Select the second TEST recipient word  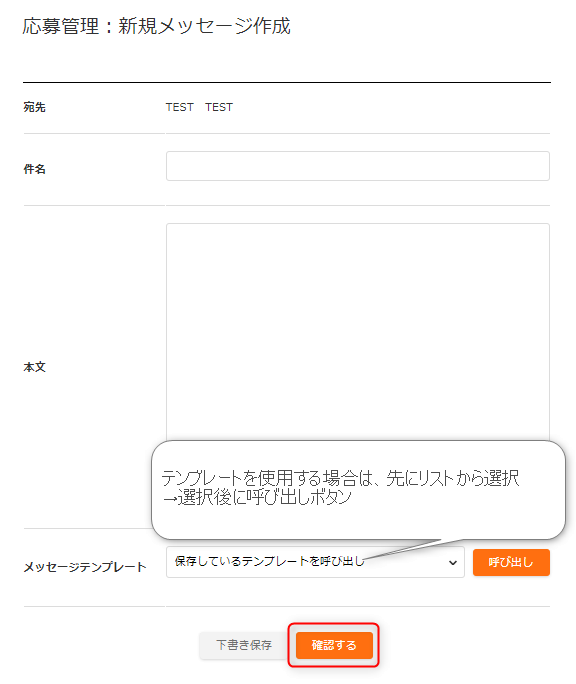pyautogui.click(x=219, y=107)
